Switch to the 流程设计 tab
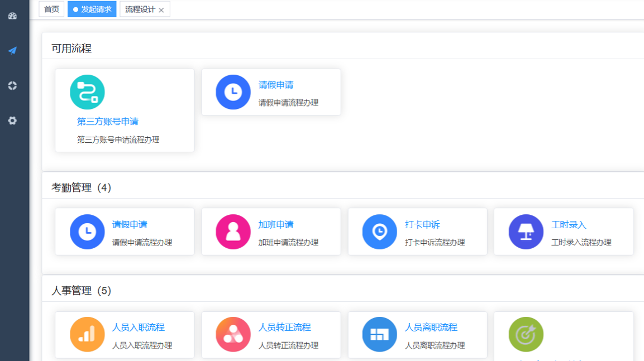 click(140, 9)
